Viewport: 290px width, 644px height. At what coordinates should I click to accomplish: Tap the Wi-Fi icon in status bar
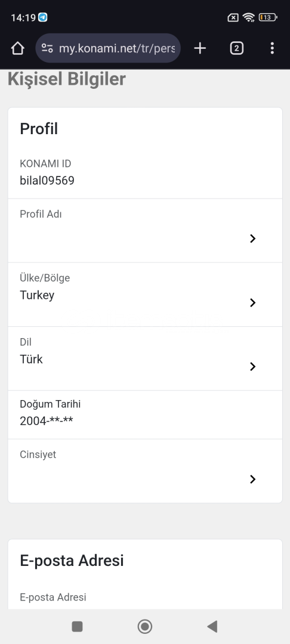[248, 17]
